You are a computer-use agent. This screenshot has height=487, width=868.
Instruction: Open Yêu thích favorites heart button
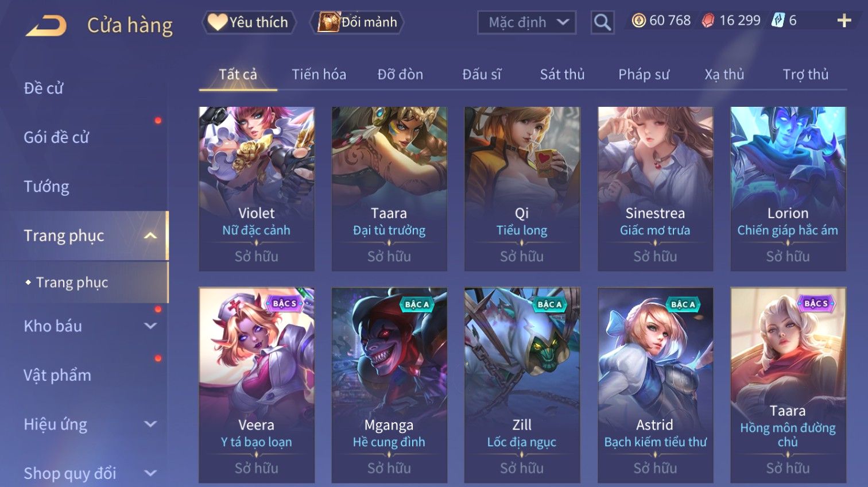pos(249,22)
